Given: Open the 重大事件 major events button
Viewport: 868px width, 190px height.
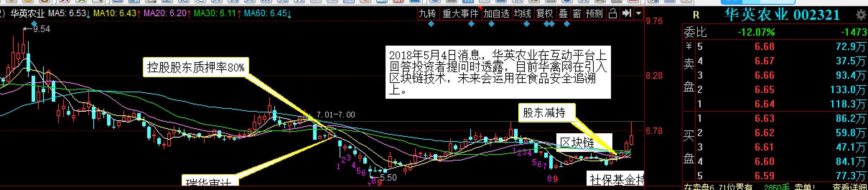Looking at the screenshot, I should click(461, 14).
